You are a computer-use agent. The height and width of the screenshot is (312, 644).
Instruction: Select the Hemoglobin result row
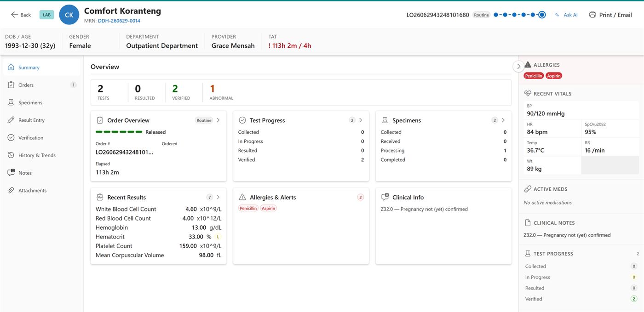click(x=159, y=227)
